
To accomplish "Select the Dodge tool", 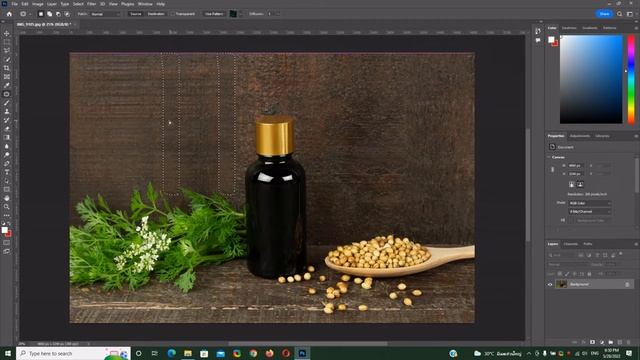I will pyautogui.click(x=7, y=155).
